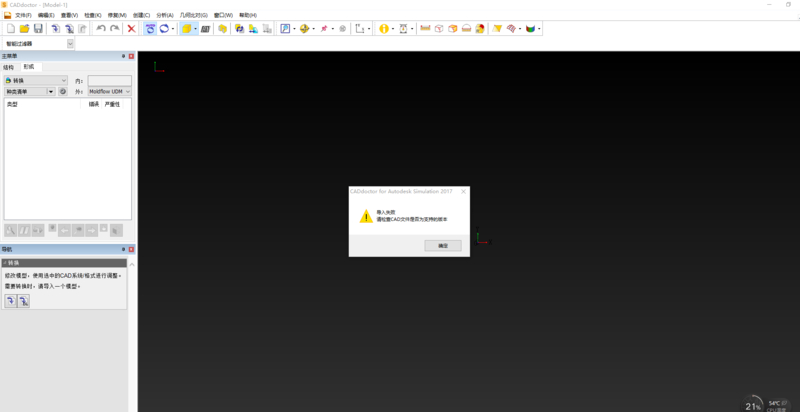This screenshot has width=800, height=412.
Task: Click the yellow triangle surface analysis icon
Action: point(497,29)
